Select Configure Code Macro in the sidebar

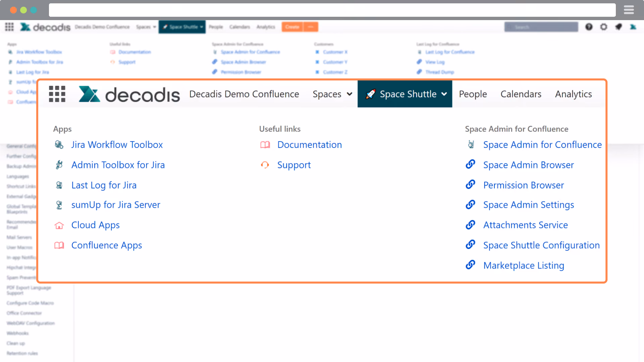point(30,303)
